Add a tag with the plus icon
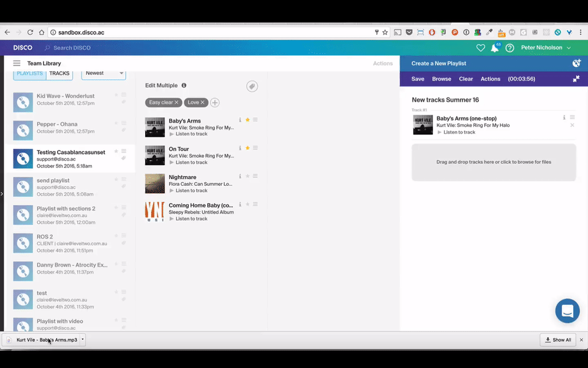Screen dimensions: 588x368 214,102
